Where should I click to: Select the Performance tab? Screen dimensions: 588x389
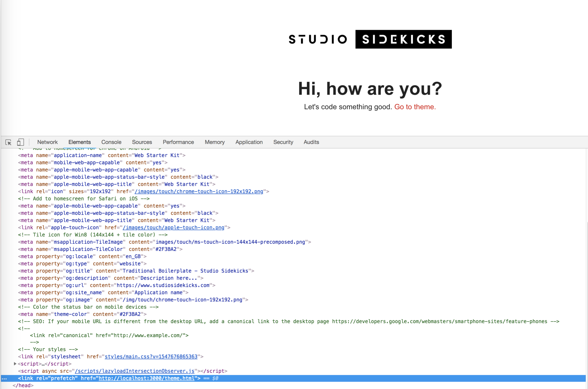coord(178,142)
